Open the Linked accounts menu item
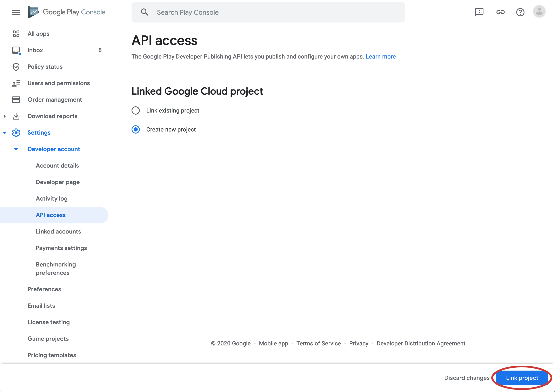This screenshot has width=555, height=392. tap(58, 231)
